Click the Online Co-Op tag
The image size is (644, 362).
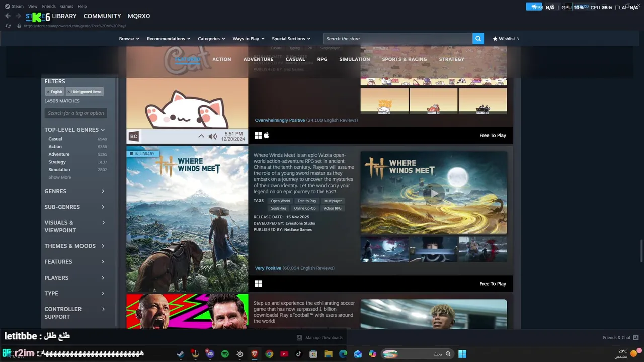pyautogui.click(x=305, y=208)
